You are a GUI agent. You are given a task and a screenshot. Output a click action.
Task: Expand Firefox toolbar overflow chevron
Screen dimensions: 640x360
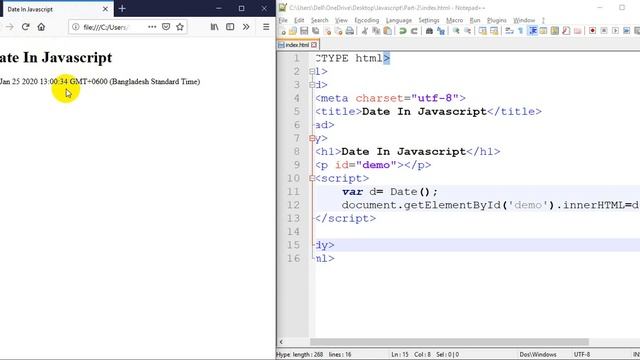click(246, 27)
